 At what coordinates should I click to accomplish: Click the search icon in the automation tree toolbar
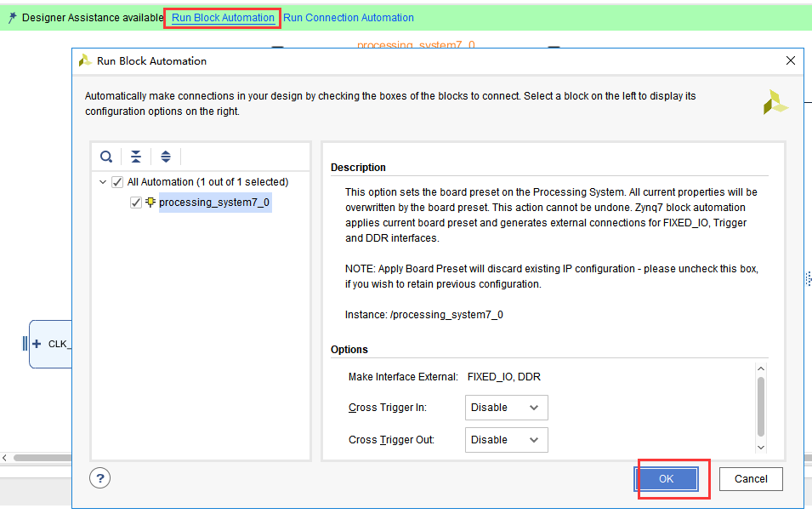tap(106, 157)
